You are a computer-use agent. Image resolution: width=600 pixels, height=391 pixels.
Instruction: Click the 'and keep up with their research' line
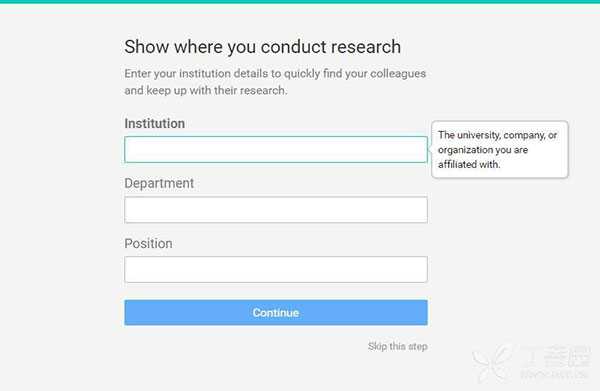click(206, 91)
